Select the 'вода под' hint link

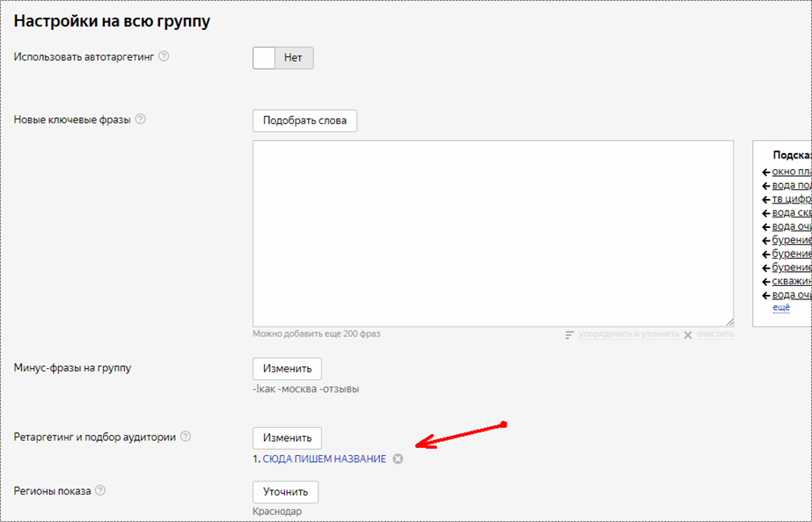tap(792, 185)
